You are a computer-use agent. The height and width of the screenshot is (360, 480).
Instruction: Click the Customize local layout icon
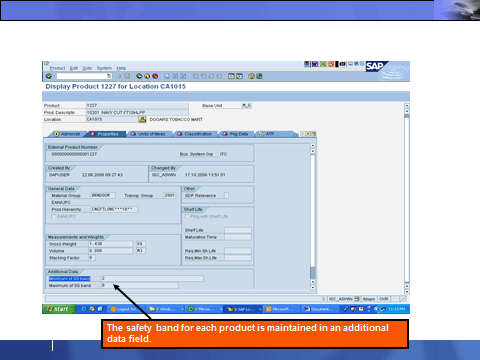259,76
